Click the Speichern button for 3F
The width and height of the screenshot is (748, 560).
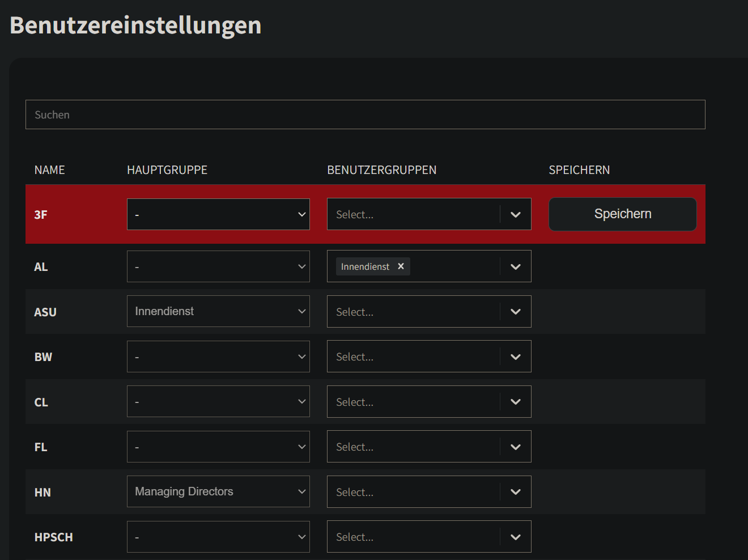[622, 214]
